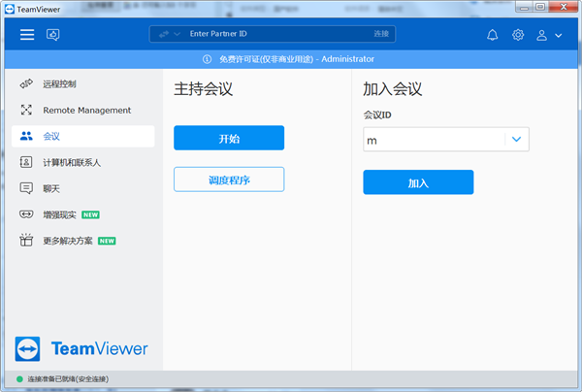Select 远程控制 in sidebar
Image resolution: width=582 pixels, height=392 pixels.
(x=83, y=83)
